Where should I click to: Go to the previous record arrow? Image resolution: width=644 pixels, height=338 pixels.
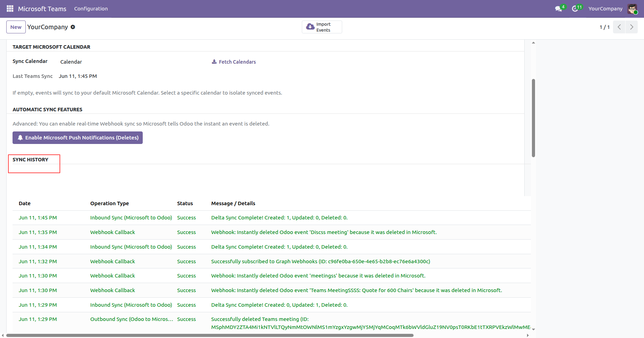point(619,27)
